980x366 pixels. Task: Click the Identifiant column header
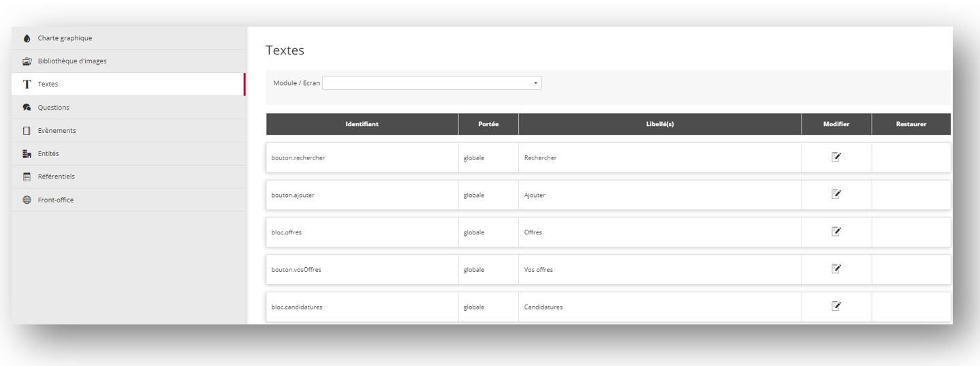pyautogui.click(x=362, y=124)
